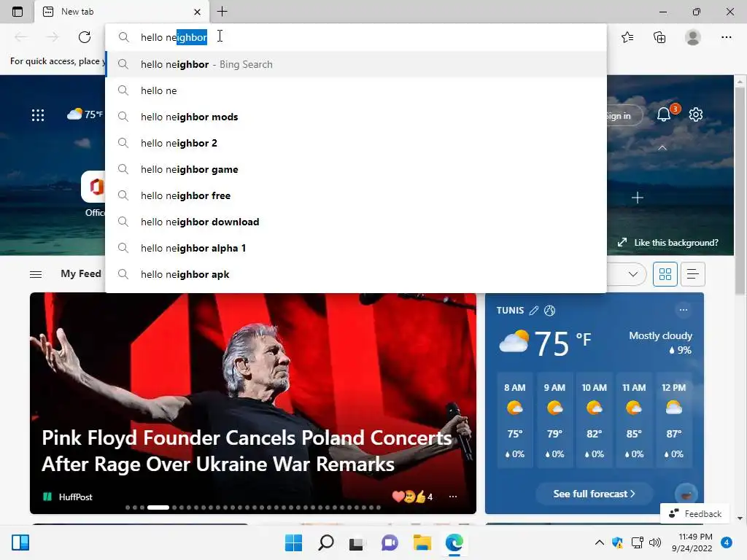The height and width of the screenshot is (560, 747).
Task: Edit the TUNIS weather location pencil
Action: [x=534, y=311]
